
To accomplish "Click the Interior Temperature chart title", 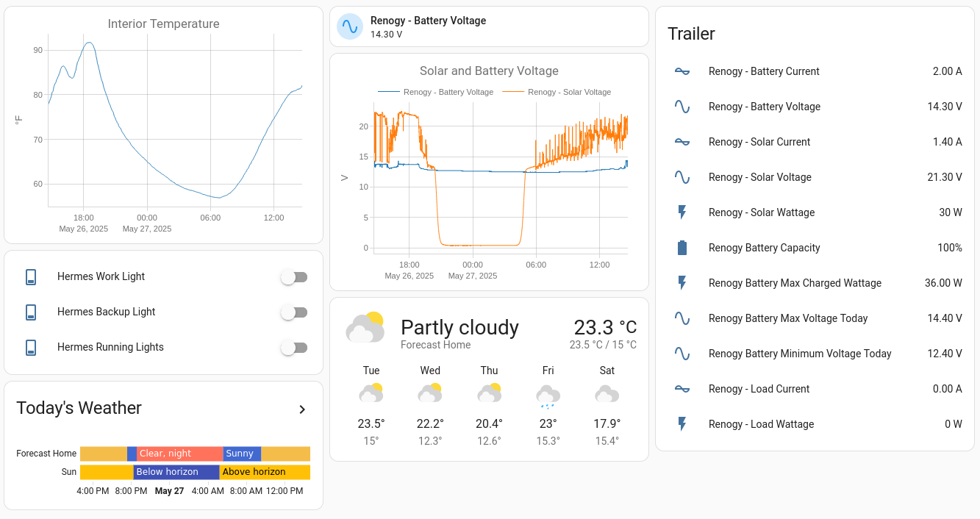I will [163, 24].
